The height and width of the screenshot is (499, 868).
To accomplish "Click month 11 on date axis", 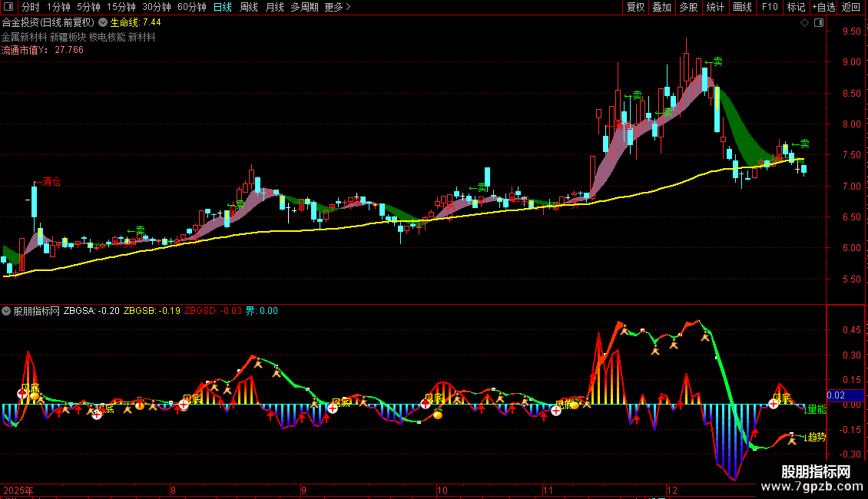I will pyautogui.click(x=548, y=490).
